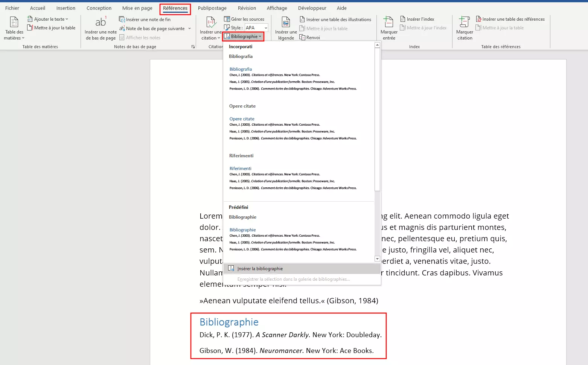588x365 pixels.
Task: Switch to the Accueil tab
Action: click(38, 8)
